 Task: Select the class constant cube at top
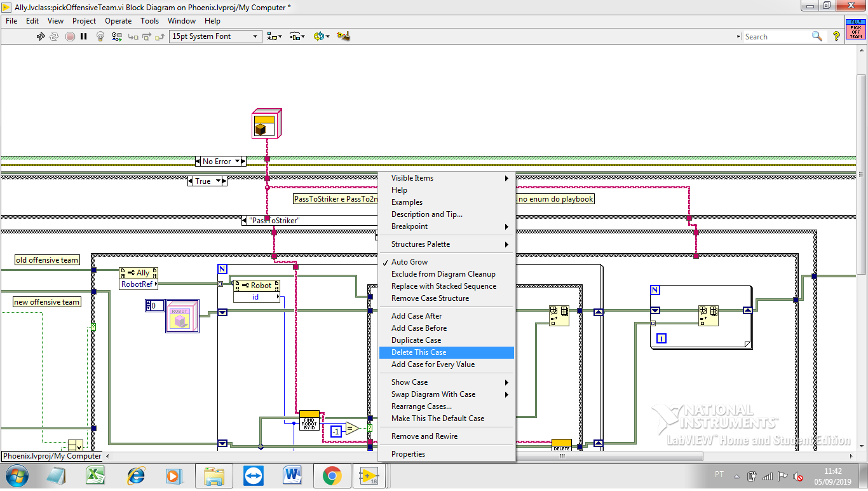click(266, 123)
